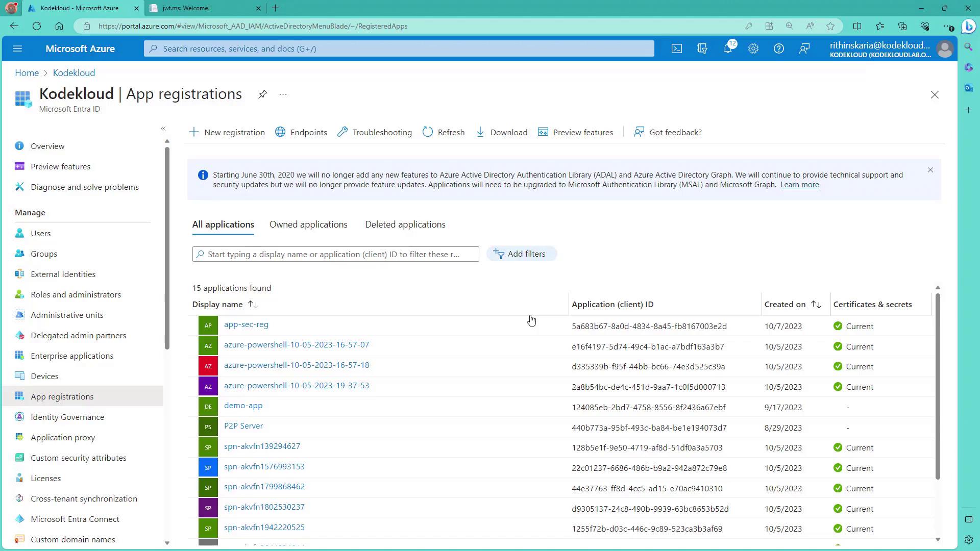Switch to Deleted applications tab
The height and width of the screenshot is (551, 980).
(405, 224)
